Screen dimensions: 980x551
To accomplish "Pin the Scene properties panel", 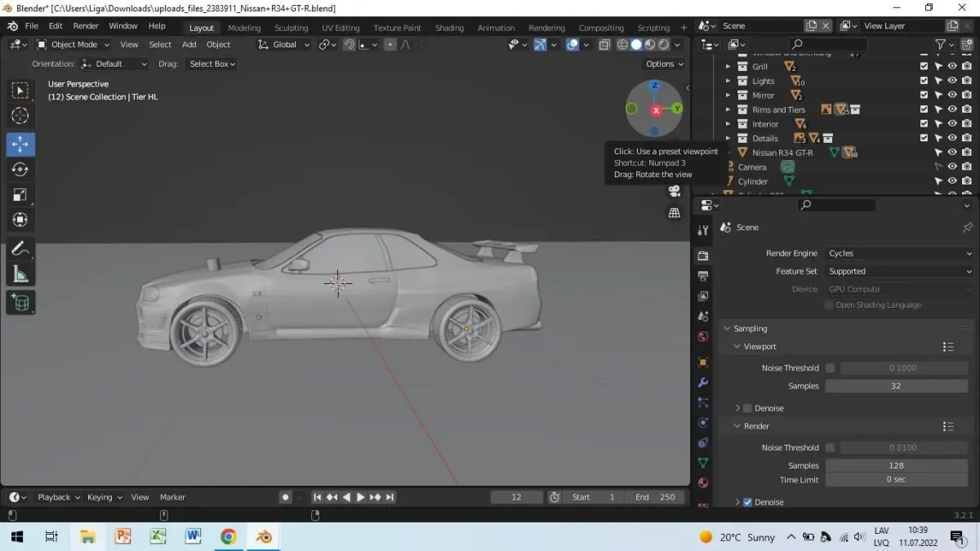I will (968, 228).
